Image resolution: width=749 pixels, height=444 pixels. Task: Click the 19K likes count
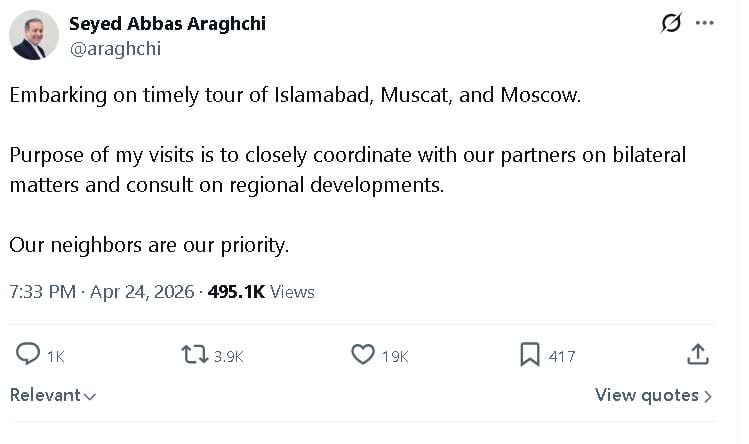[395, 356]
